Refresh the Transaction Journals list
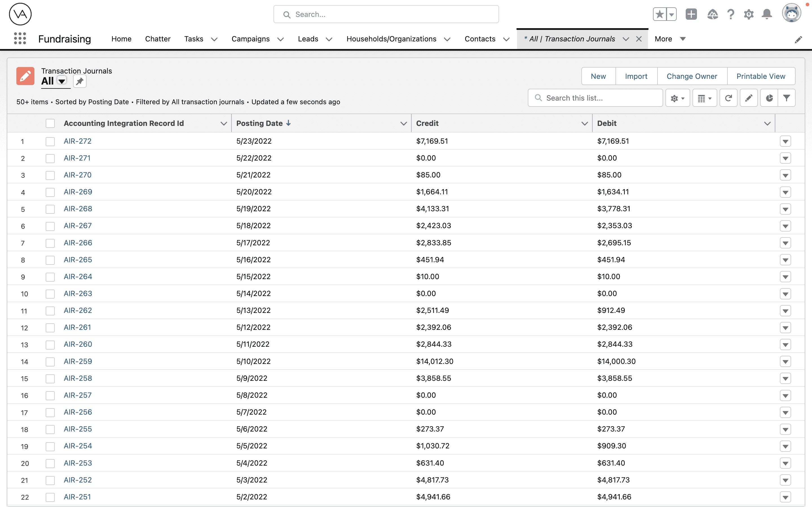The image size is (812, 507). coord(729,97)
